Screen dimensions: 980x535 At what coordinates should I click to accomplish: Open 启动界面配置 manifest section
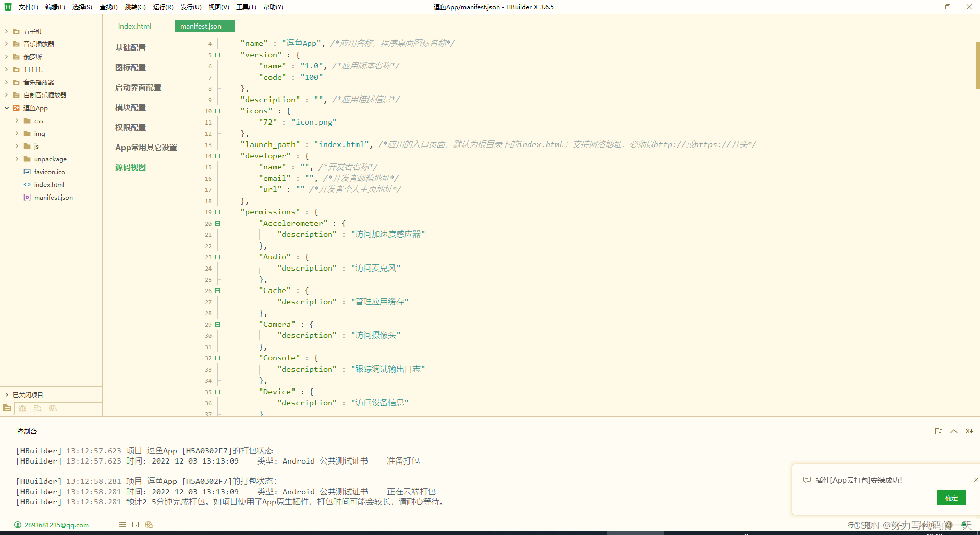(x=138, y=87)
